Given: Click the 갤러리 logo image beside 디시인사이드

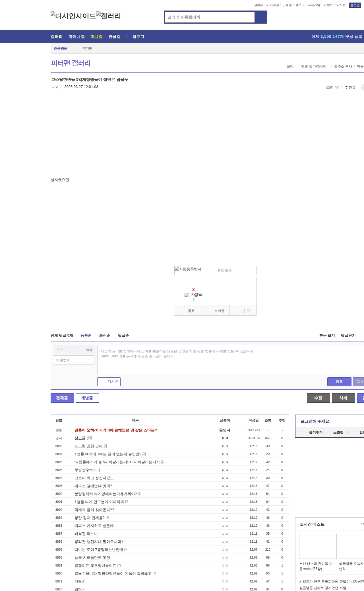Looking at the screenshot, I should (x=108, y=16).
